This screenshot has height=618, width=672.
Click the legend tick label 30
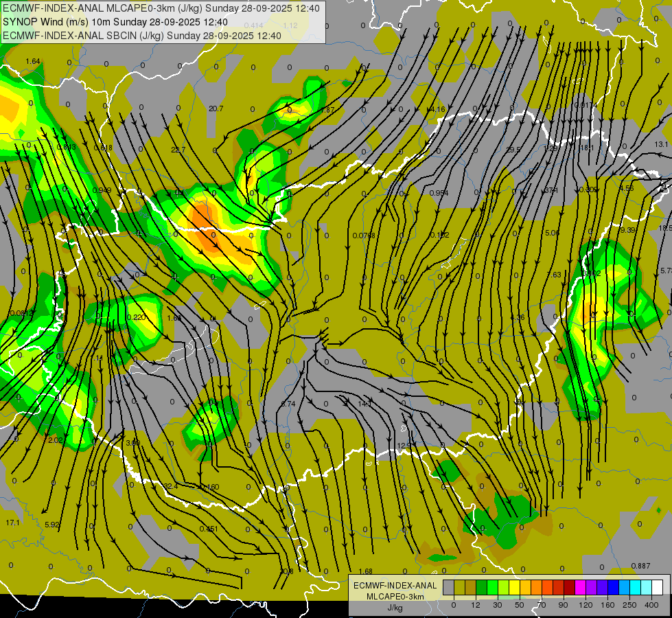click(x=497, y=605)
